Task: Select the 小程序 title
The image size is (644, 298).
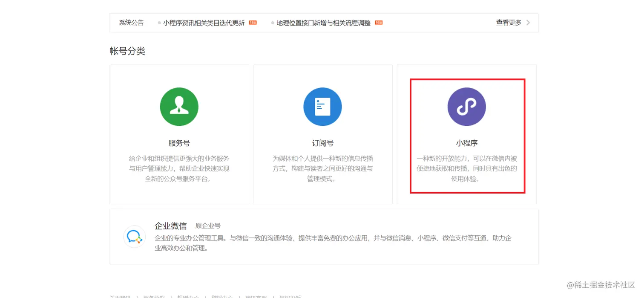Action: (x=467, y=143)
